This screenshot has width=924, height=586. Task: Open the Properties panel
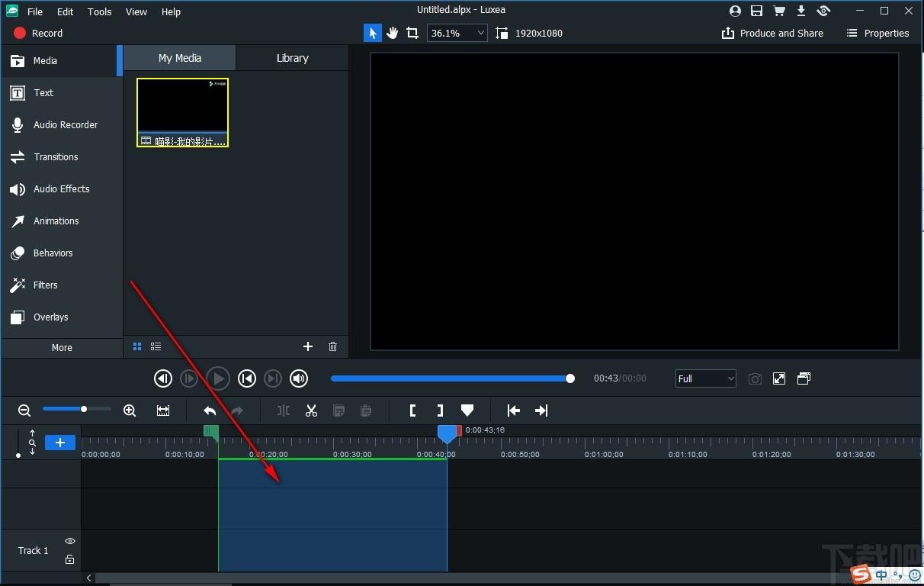877,33
